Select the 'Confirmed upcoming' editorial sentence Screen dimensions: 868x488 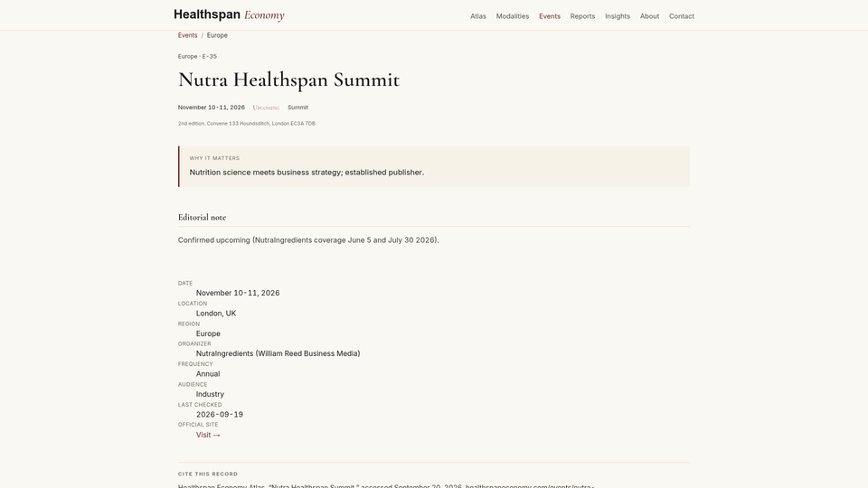308,240
